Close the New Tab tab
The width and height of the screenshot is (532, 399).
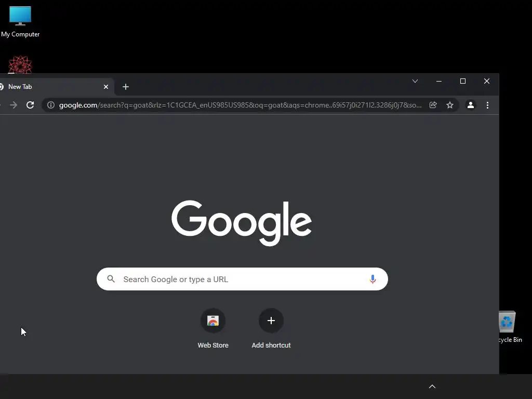[106, 87]
